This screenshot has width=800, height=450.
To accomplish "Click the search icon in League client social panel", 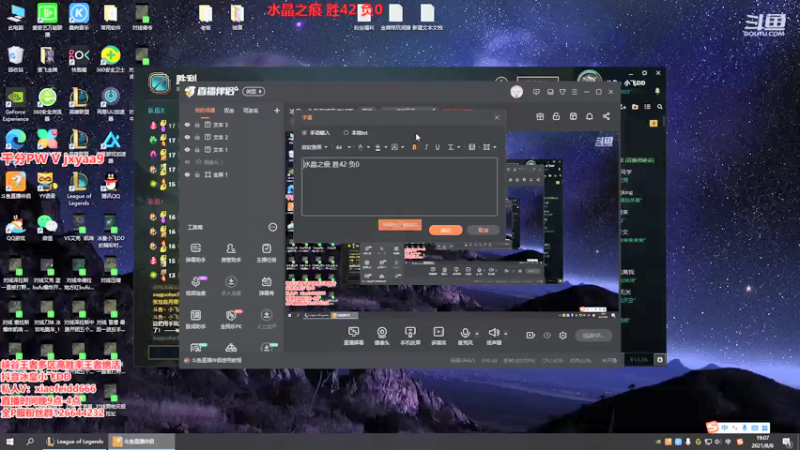I will tap(660, 107).
